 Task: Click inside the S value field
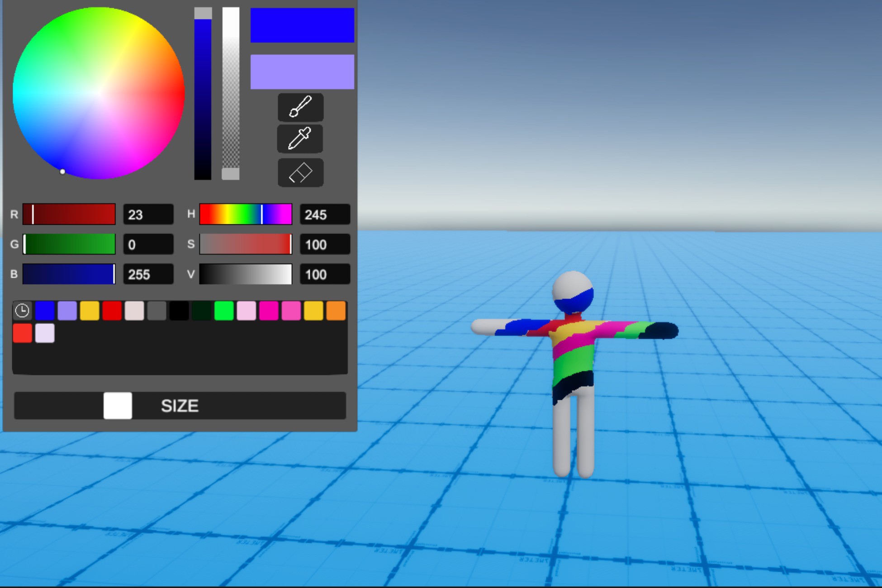click(325, 244)
